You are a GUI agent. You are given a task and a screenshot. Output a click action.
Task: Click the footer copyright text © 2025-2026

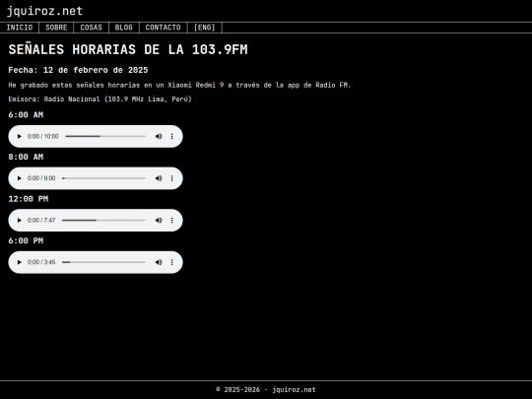pos(266,390)
